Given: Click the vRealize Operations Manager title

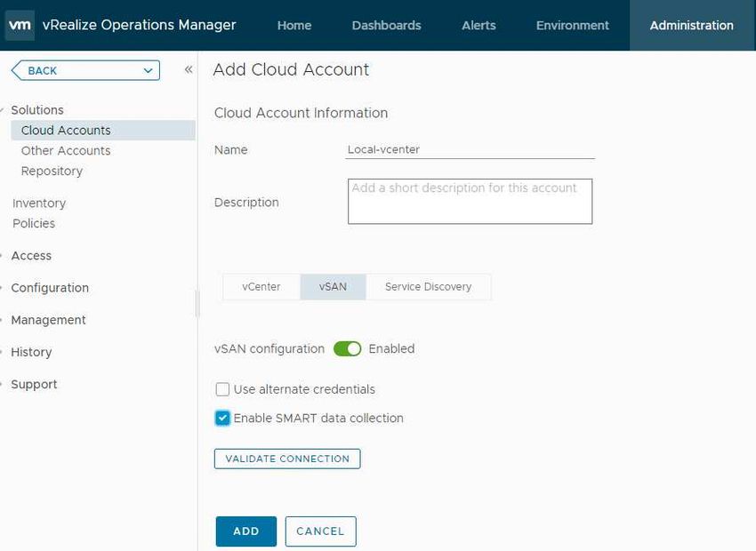Looking at the screenshot, I should (x=140, y=25).
